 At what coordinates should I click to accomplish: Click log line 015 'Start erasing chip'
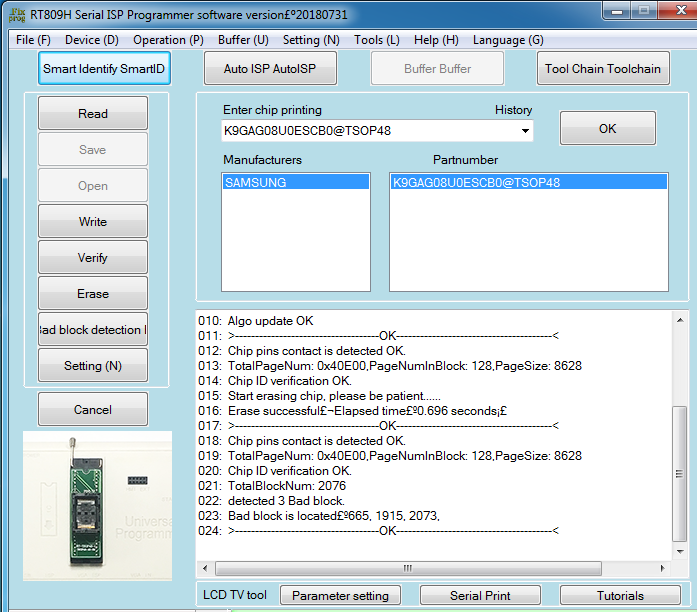pos(319,396)
